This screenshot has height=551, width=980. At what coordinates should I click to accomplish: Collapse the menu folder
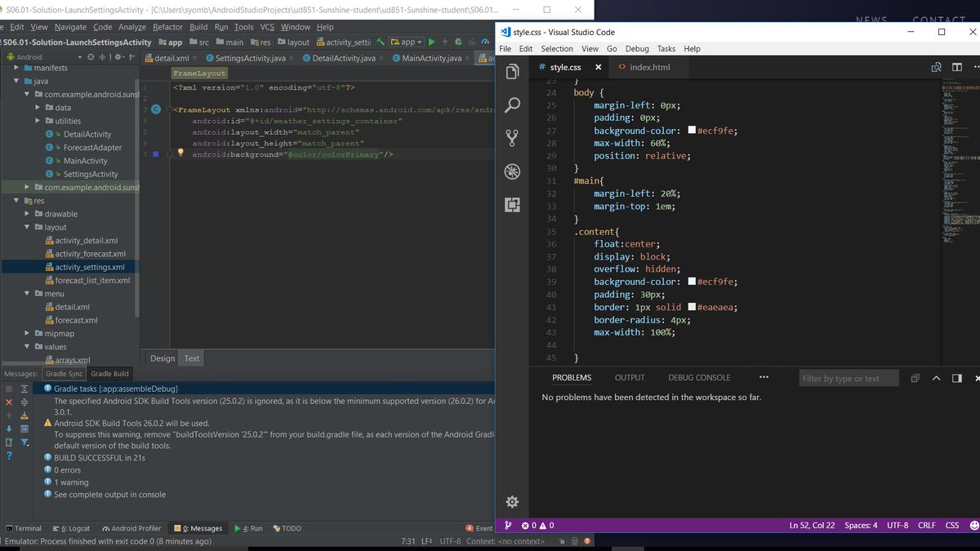(x=27, y=293)
